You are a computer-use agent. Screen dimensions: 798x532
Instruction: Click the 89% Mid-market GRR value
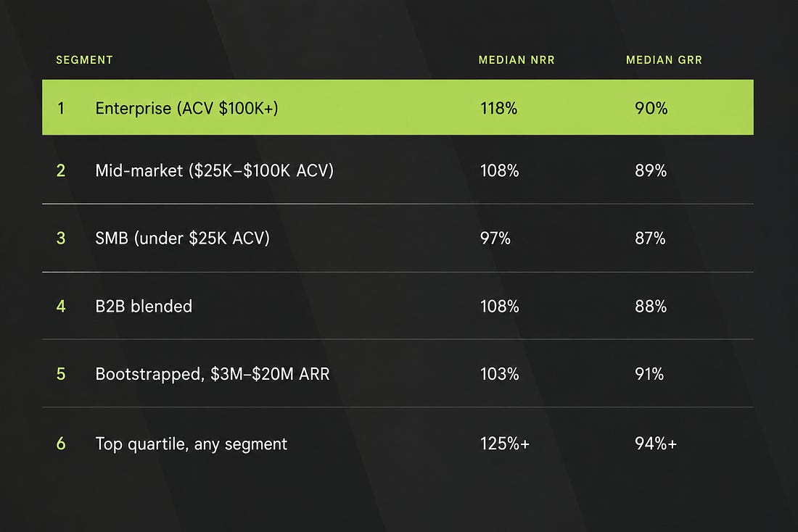(x=651, y=170)
